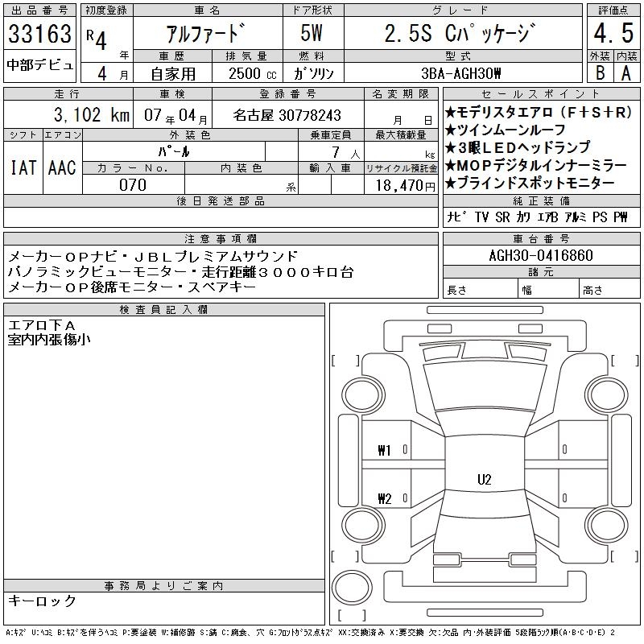Select registration number 名古屋 30778243
This screenshot has height=644, width=644.
point(287,115)
